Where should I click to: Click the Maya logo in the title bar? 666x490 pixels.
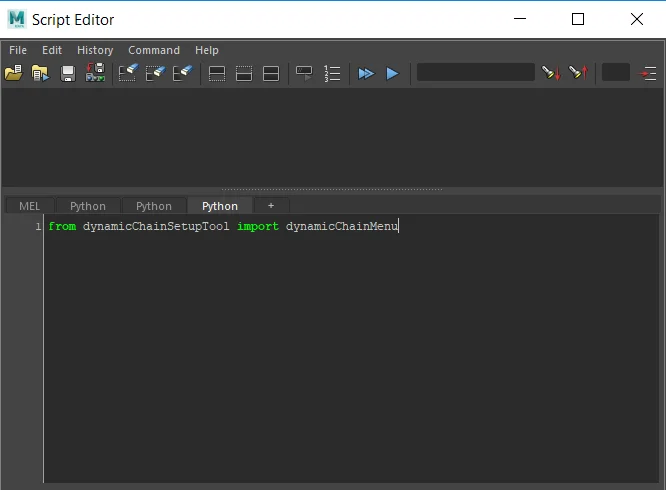pos(17,19)
